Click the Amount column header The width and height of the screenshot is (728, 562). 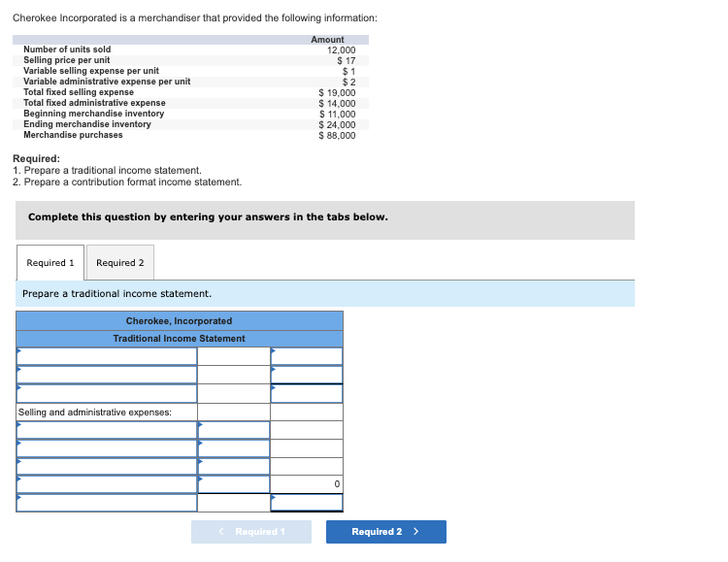point(327,40)
